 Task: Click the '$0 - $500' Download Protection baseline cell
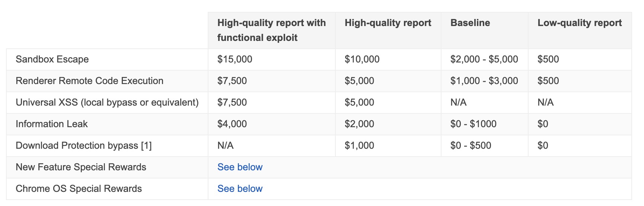click(471, 146)
